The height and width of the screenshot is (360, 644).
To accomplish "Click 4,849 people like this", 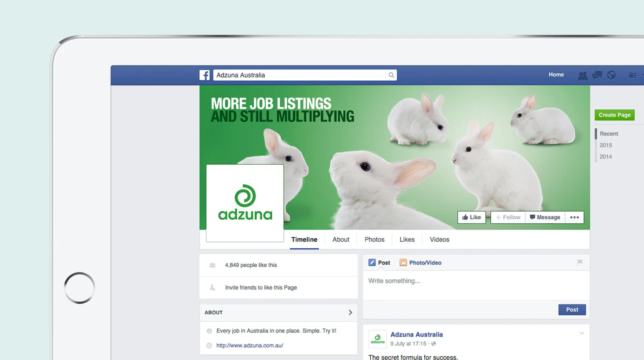I will (251, 265).
